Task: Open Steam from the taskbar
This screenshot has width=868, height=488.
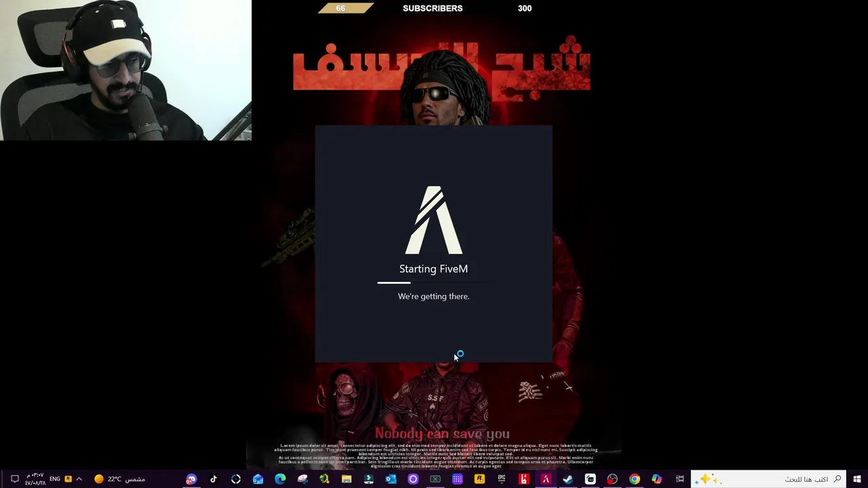Action: tap(568, 479)
